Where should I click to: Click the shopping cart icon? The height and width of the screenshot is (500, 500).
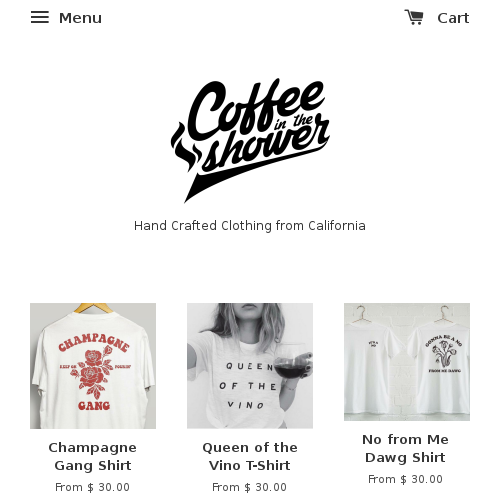[414, 17]
